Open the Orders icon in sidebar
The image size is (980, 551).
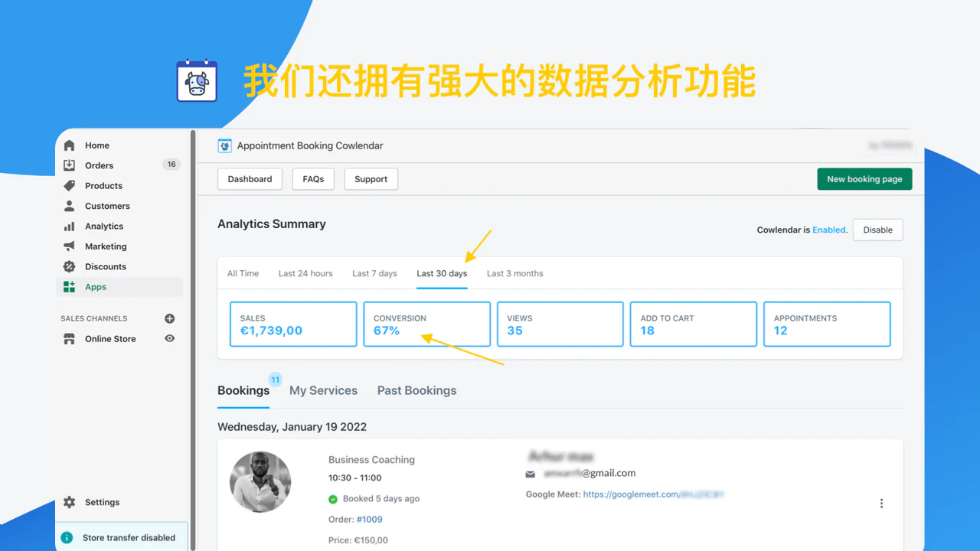tap(70, 165)
